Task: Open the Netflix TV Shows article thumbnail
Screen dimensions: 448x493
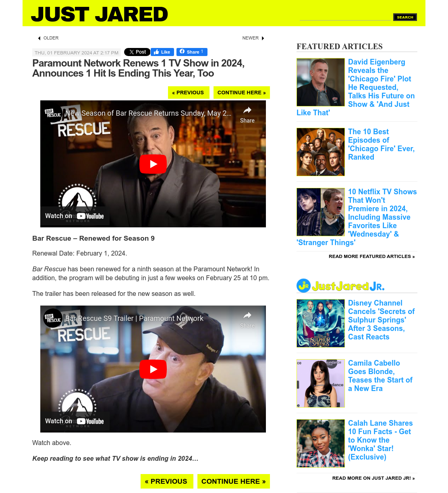Action: (321, 212)
